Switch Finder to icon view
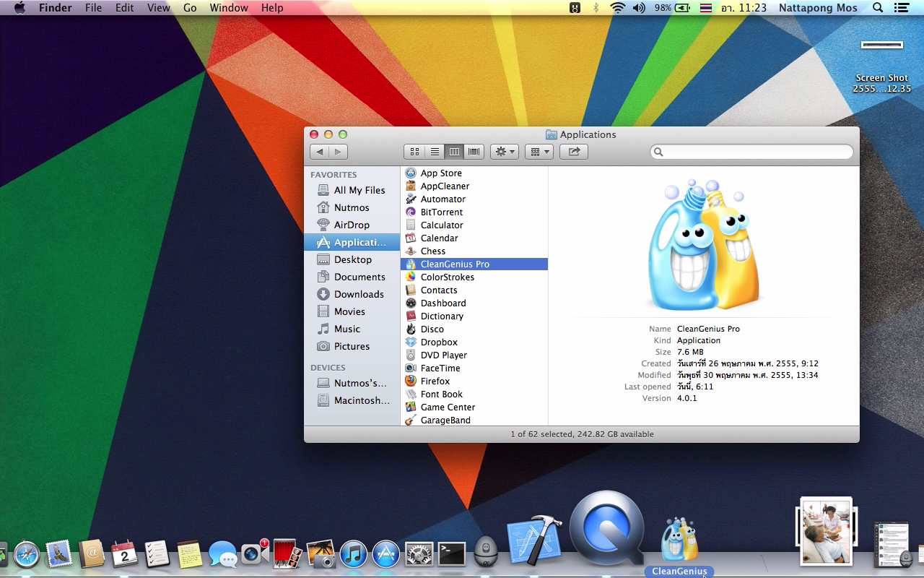Viewport: 924px width, 578px height. pos(414,152)
